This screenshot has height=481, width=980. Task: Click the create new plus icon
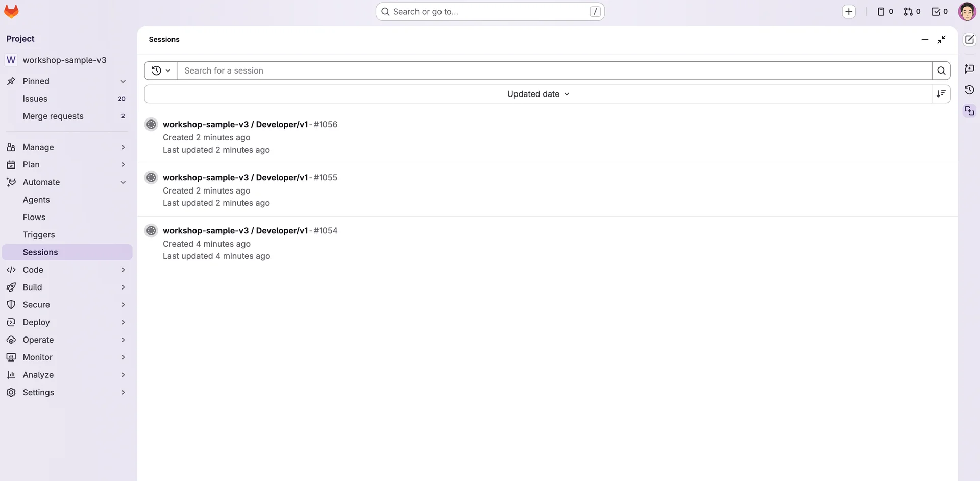tap(848, 12)
